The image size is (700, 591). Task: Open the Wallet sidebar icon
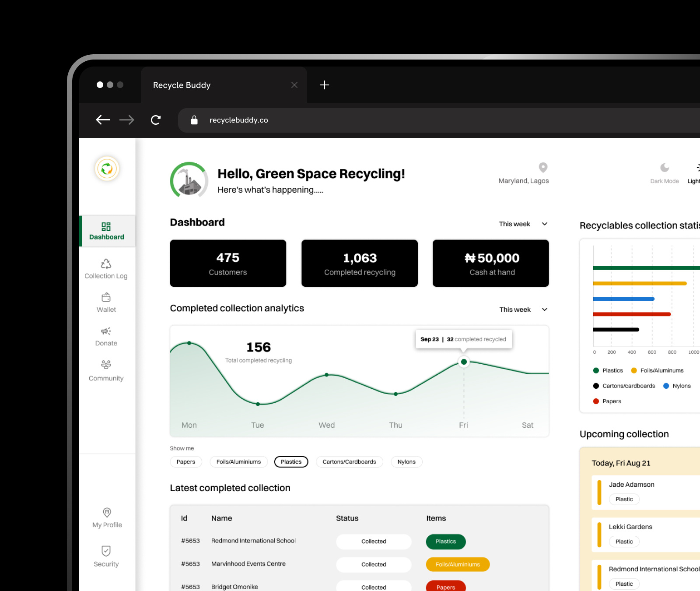(106, 297)
